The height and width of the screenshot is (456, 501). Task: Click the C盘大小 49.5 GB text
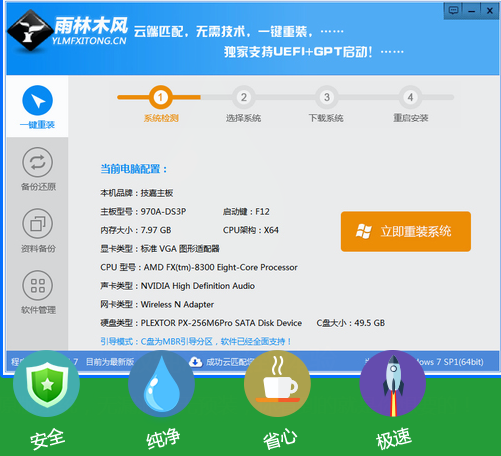click(351, 323)
